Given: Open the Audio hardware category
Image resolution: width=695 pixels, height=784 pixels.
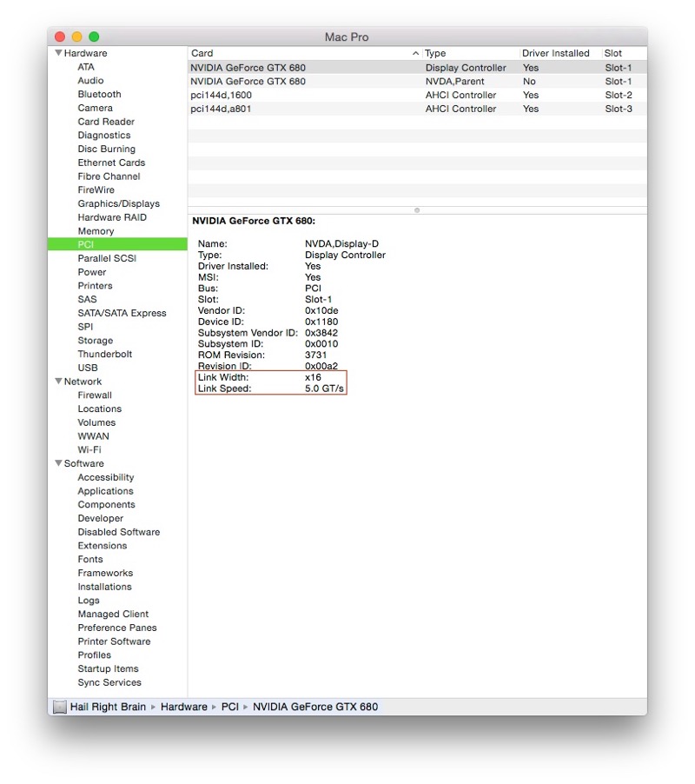Looking at the screenshot, I should [x=90, y=81].
